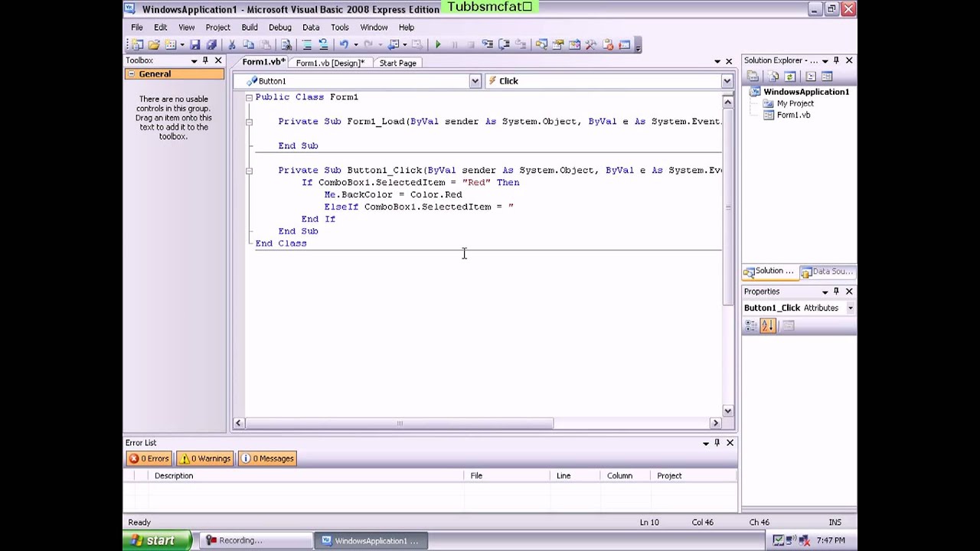Click the Save All icon
Screen dimensions: 980x551
(211, 45)
